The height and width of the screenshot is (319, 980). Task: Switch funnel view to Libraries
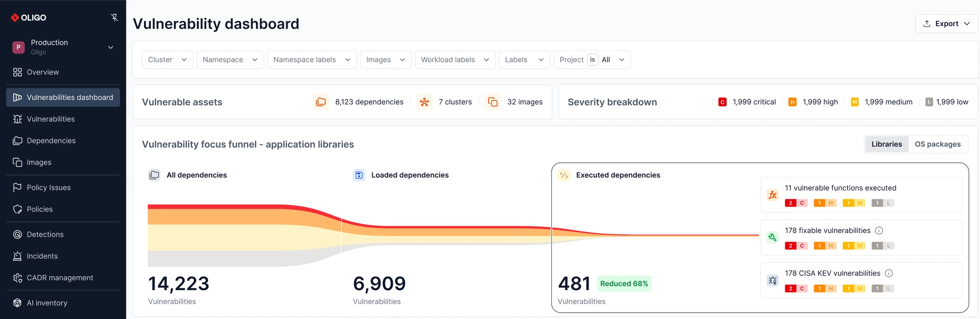coord(886,144)
